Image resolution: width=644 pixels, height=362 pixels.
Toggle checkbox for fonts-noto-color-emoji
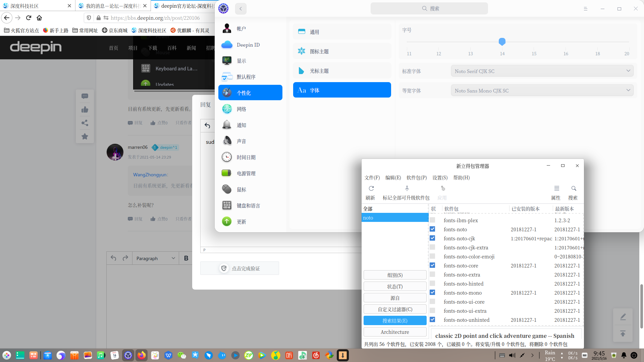click(432, 256)
